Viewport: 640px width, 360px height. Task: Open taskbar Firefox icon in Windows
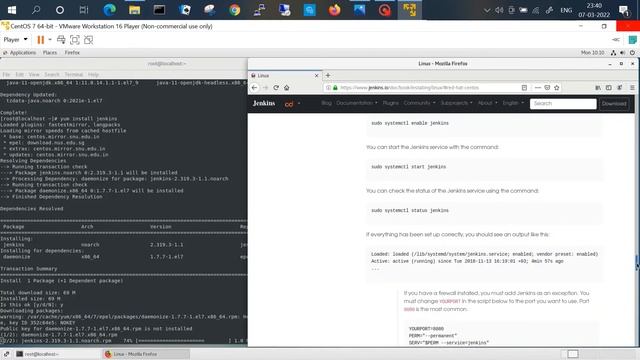point(334,10)
